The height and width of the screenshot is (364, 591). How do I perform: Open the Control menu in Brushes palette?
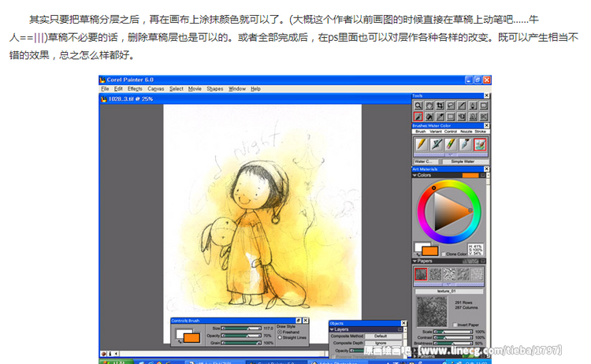point(451,132)
